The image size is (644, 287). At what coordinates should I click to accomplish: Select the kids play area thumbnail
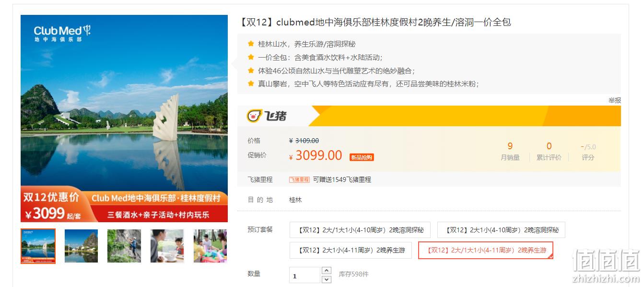(x=210, y=246)
